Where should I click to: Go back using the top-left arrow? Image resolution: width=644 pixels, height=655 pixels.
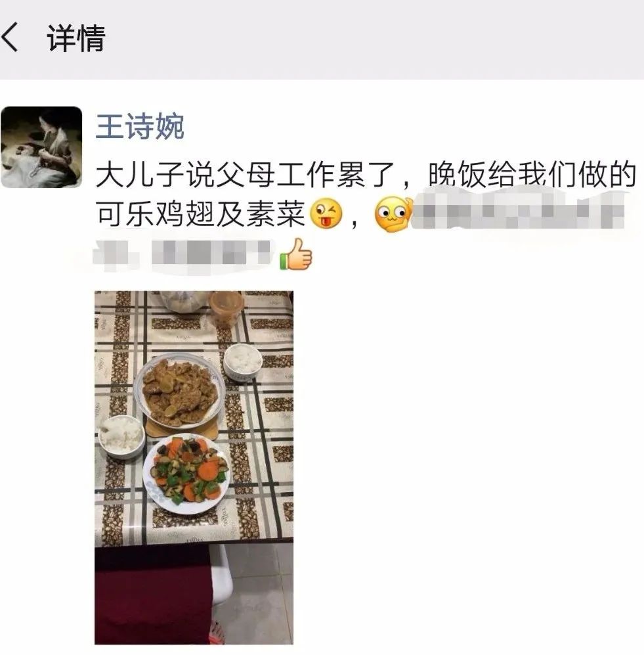[x=10, y=37]
